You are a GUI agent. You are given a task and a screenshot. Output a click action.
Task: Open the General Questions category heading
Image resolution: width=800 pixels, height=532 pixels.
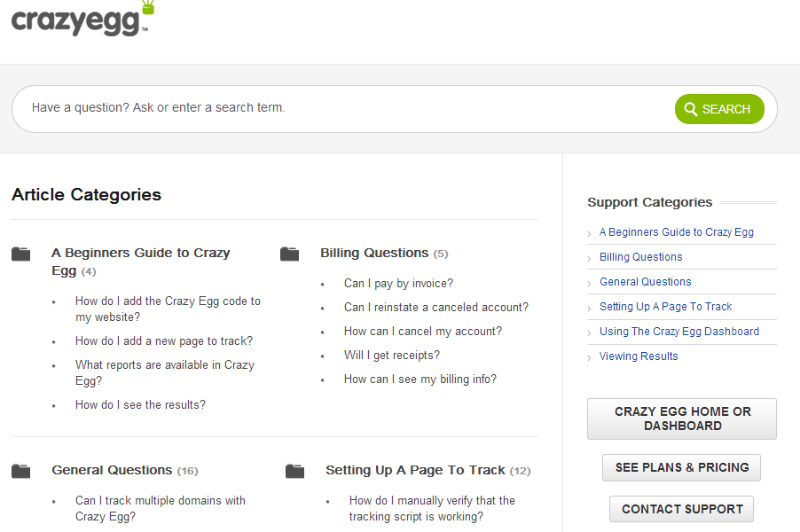tap(113, 470)
